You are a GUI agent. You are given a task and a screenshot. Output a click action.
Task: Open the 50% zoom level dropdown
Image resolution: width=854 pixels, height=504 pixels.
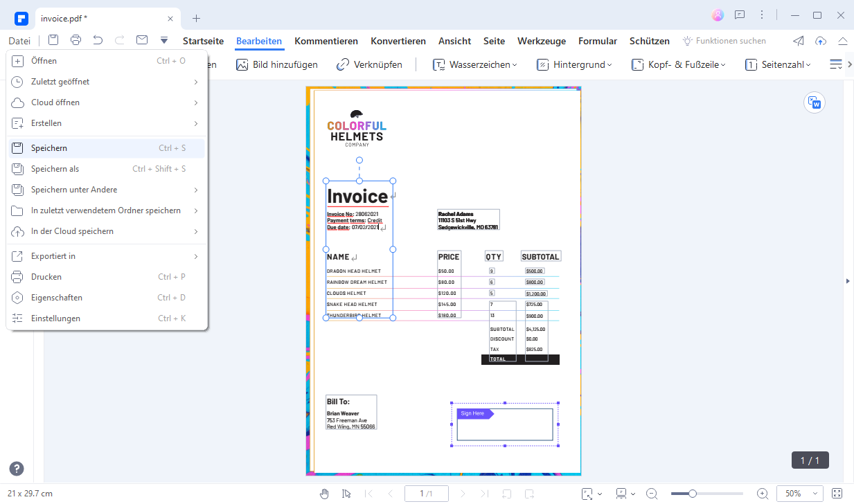pyautogui.click(x=800, y=494)
